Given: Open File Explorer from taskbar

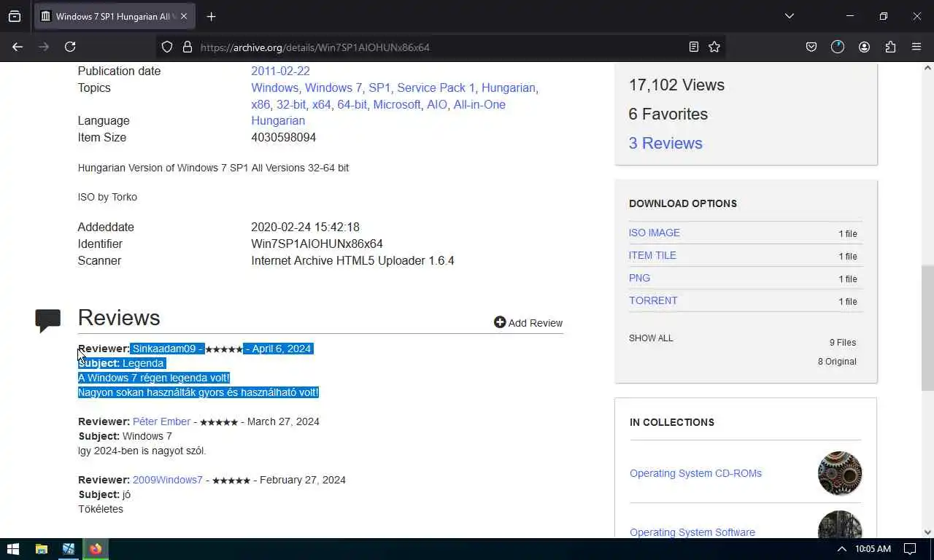Looking at the screenshot, I should pos(42,549).
